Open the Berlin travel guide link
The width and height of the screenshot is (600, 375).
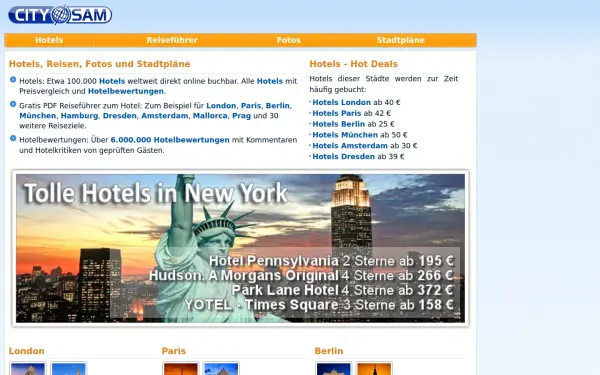[x=278, y=106]
